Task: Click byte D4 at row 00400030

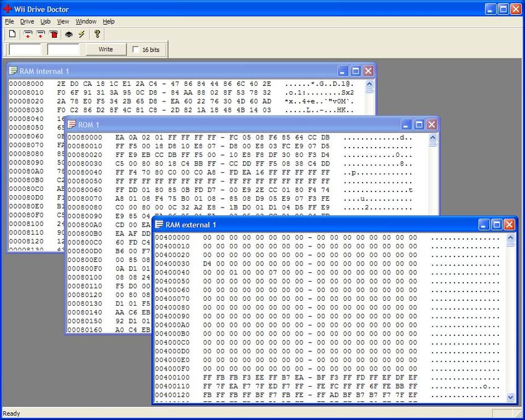Action: (208, 264)
